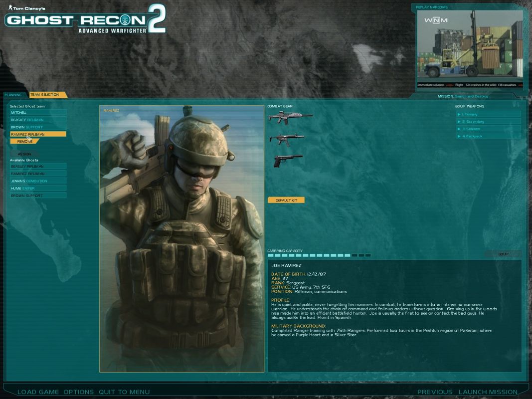Click the suppressed submachine gun icon
532x399 pixels.
(x=287, y=138)
